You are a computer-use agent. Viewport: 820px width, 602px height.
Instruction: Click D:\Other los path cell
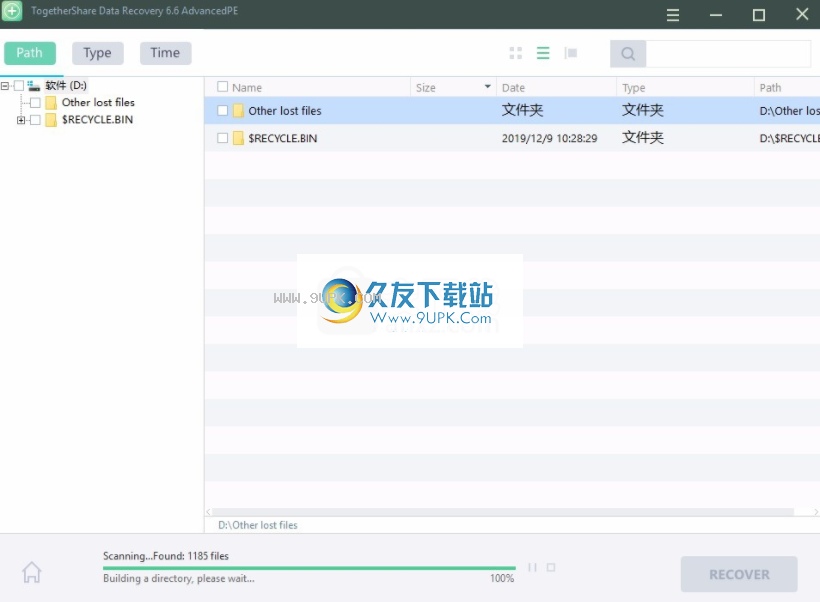(x=790, y=111)
